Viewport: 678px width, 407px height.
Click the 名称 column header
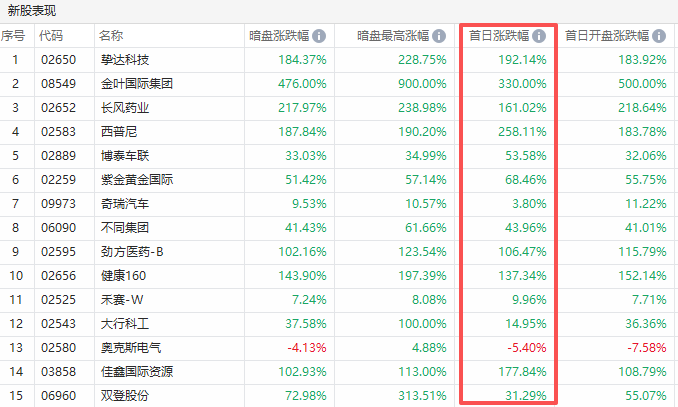111,36
